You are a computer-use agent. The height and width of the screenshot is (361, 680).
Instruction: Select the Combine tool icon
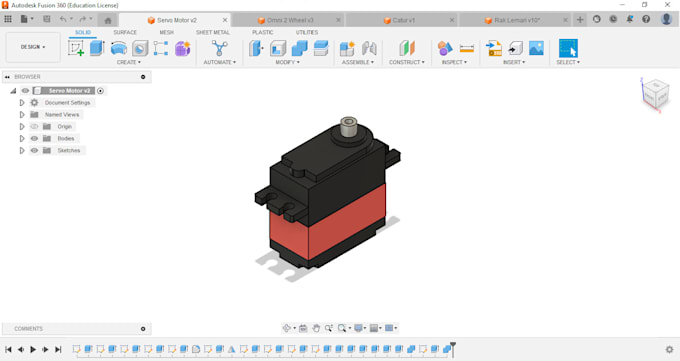tap(299, 48)
